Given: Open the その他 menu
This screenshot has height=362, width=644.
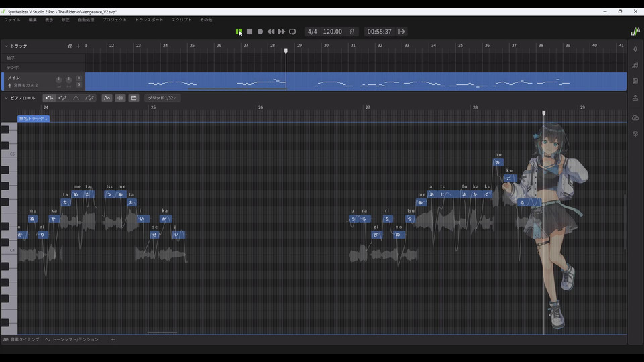Looking at the screenshot, I should coord(206,19).
